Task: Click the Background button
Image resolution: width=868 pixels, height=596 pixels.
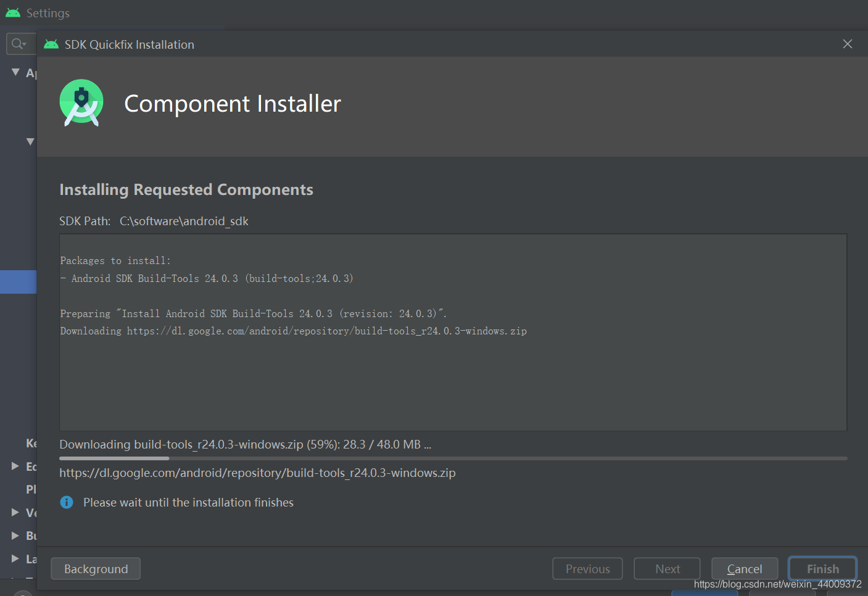Action: click(96, 569)
